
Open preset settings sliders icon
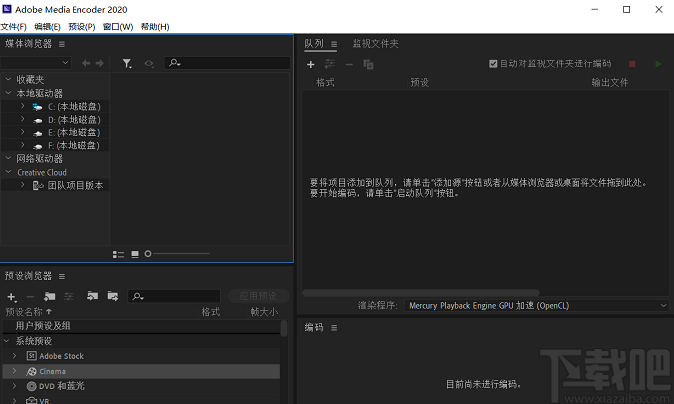tap(69, 297)
